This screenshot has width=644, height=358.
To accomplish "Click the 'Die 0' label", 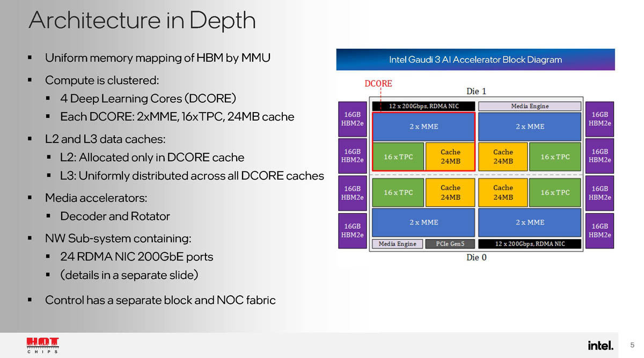I will [476, 257].
